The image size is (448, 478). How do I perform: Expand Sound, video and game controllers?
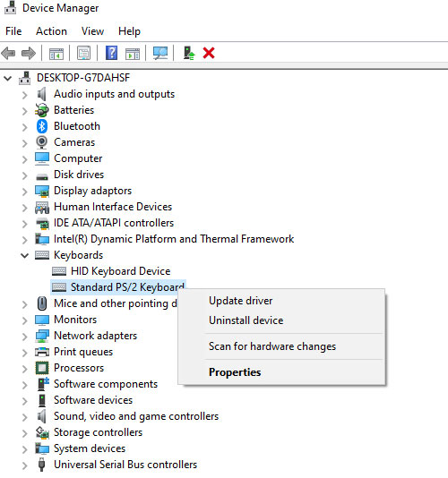click(25, 417)
